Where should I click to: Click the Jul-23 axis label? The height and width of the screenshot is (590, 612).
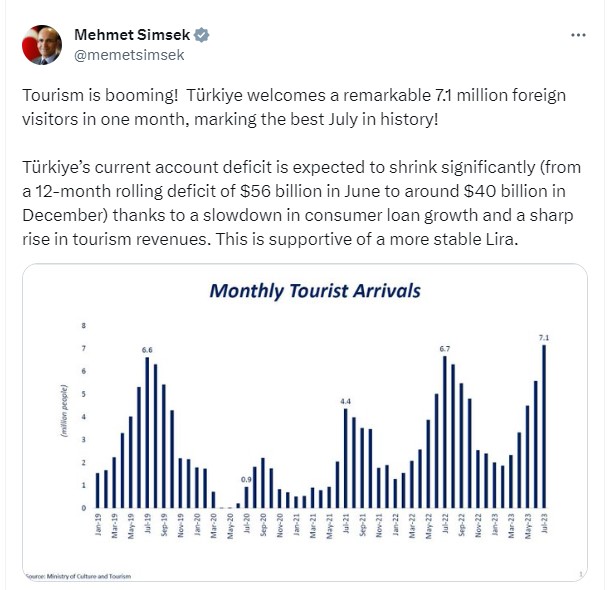point(544,523)
